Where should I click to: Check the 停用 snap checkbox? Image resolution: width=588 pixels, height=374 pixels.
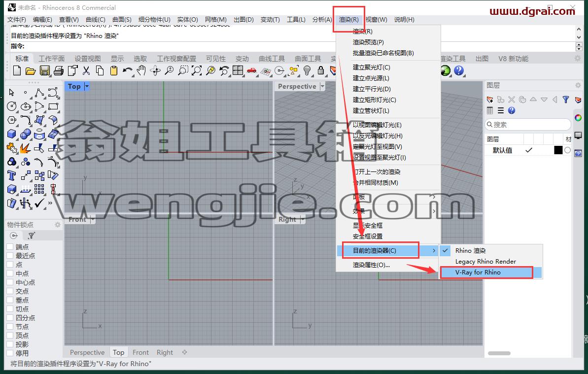click(10, 353)
